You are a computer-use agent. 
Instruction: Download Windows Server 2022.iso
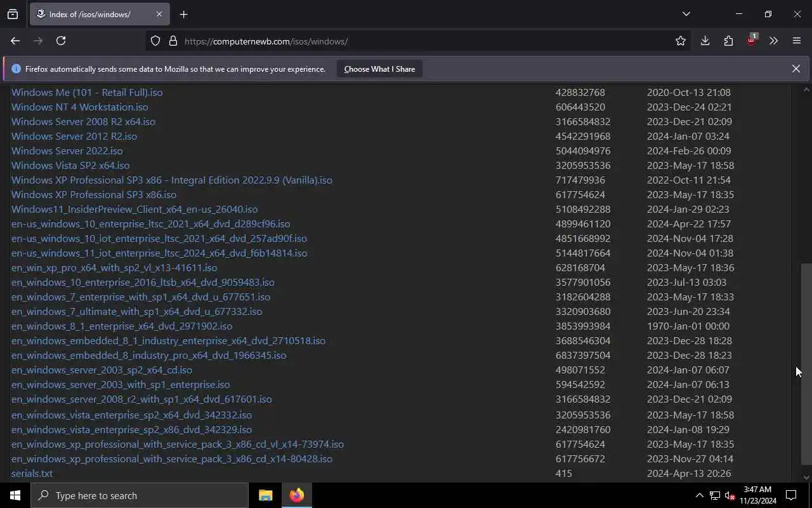pyautogui.click(x=67, y=150)
